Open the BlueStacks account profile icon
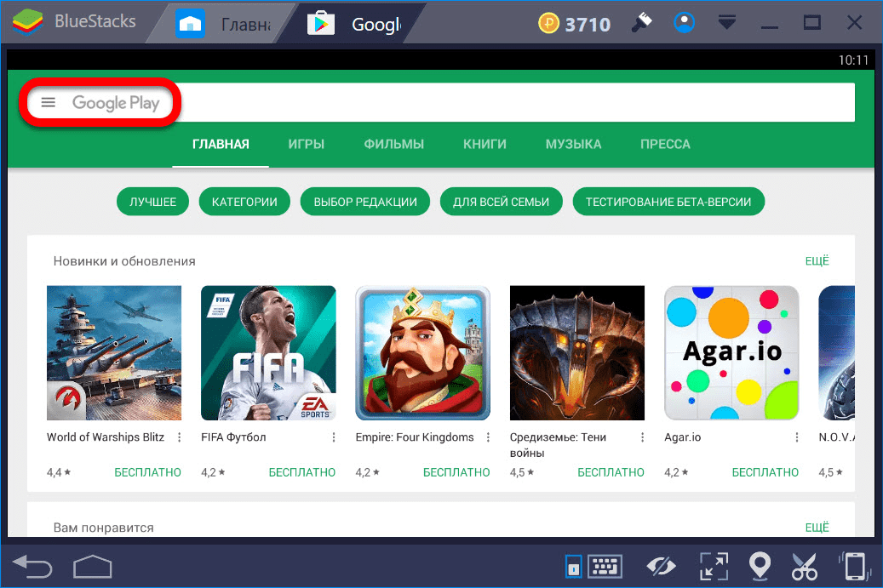This screenshot has height=588, width=883. [683, 24]
